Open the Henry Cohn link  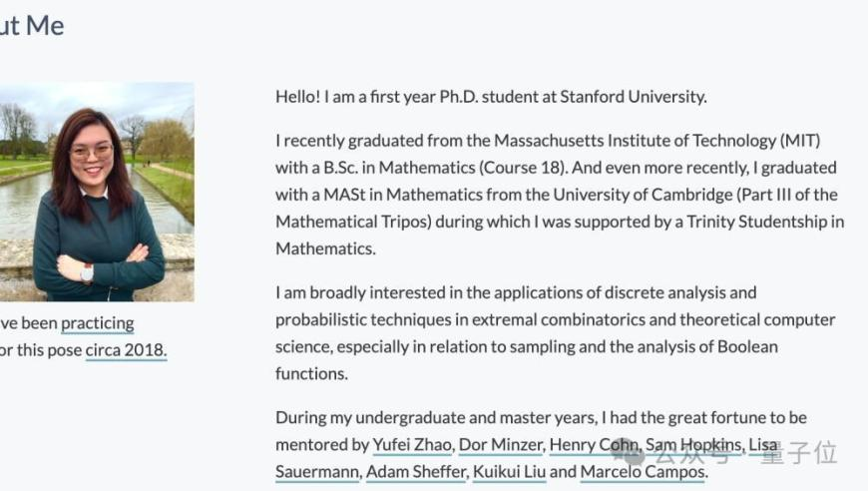(594, 444)
